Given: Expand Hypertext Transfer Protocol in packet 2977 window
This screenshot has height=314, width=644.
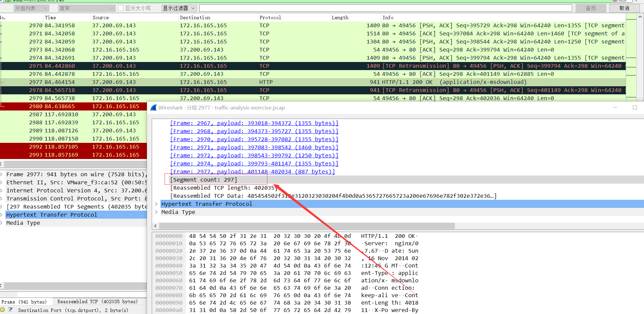Looking at the screenshot, I should (156, 204).
